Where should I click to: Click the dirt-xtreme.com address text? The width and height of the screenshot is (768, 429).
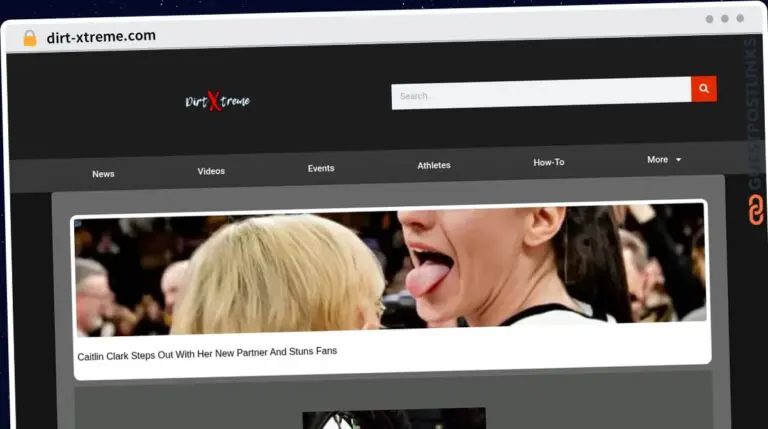click(x=101, y=37)
